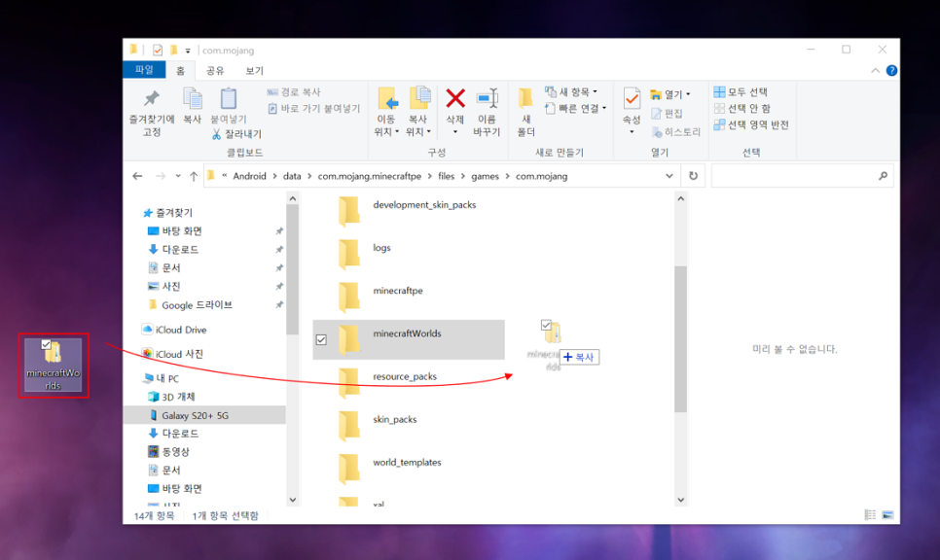Click the blue Help question mark icon
The height and width of the screenshot is (560, 940).
891,71
